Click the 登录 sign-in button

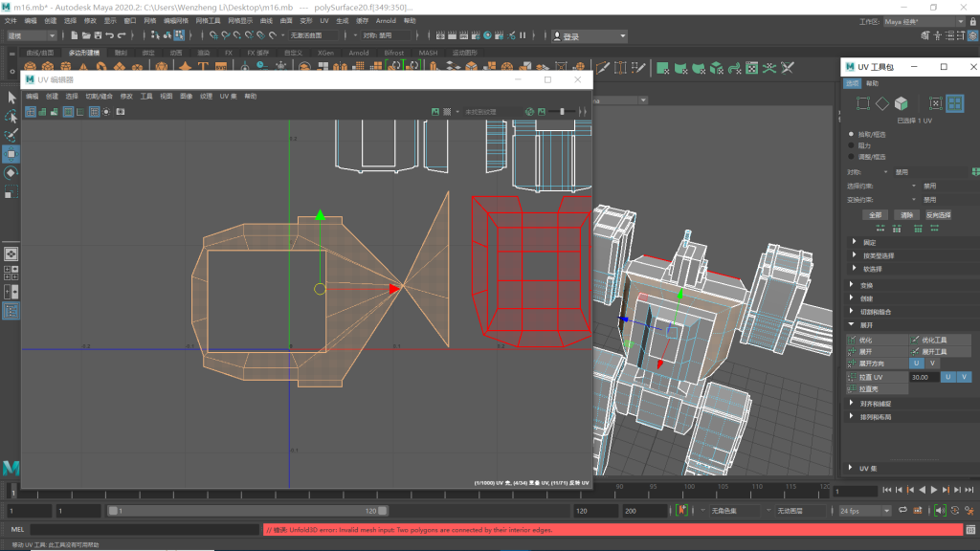click(x=590, y=36)
